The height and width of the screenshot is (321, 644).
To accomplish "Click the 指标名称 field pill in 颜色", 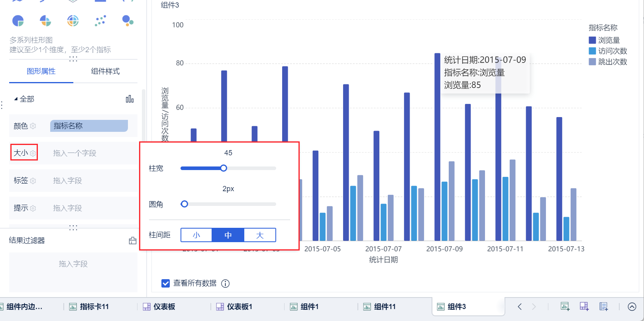I will click(89, 126).
